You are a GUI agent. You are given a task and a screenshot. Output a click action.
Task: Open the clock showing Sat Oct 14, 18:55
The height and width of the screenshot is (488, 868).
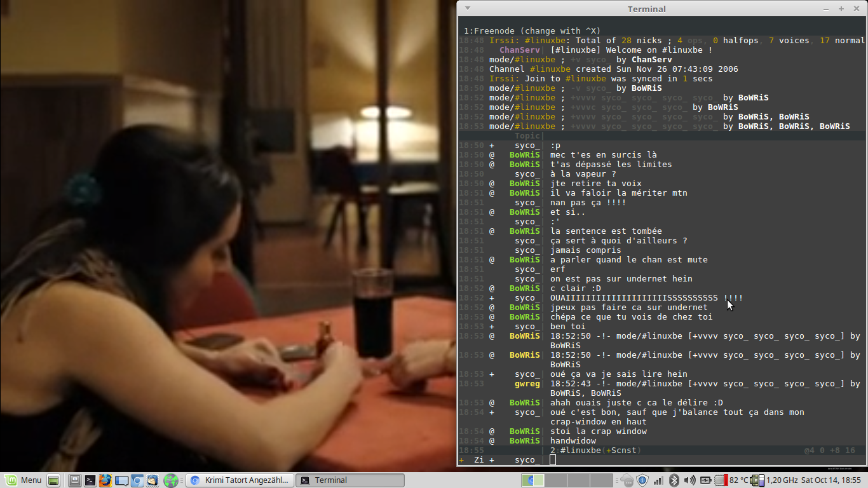[831, 480]
